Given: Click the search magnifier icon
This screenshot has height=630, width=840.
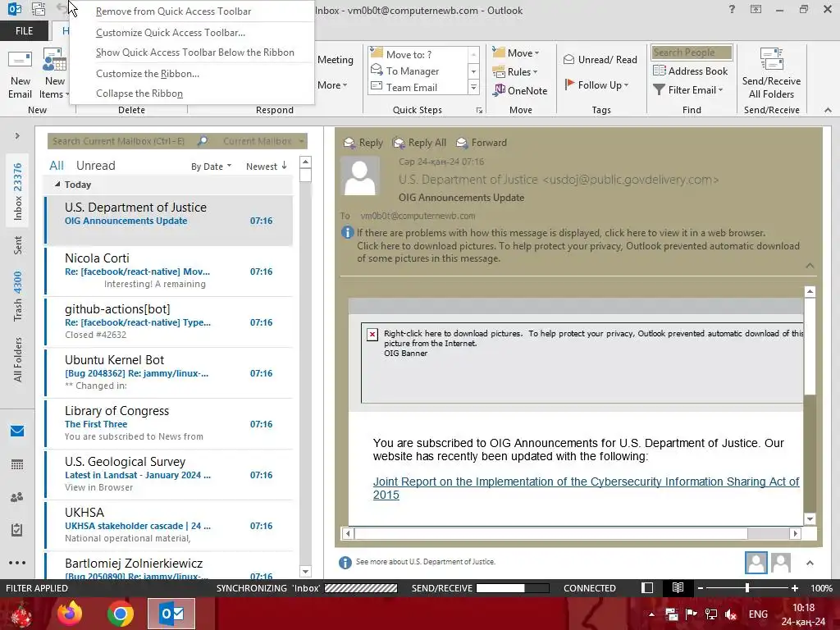Looking at the screenshot, I should [x=203, y=141].
